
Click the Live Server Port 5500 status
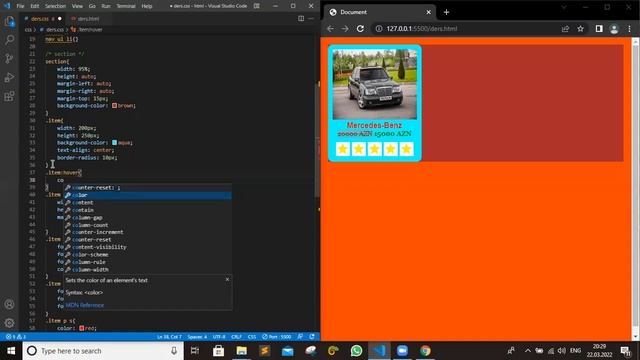[277, 337]
